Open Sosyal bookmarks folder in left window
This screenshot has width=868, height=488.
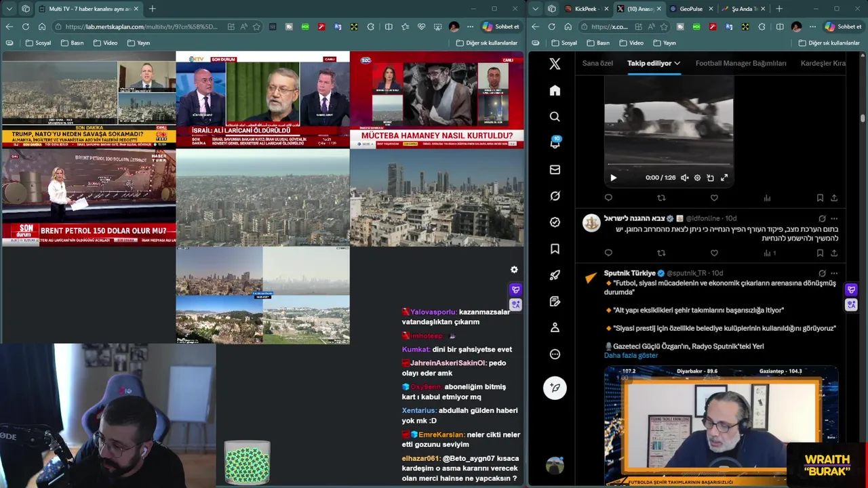[38, 43]
